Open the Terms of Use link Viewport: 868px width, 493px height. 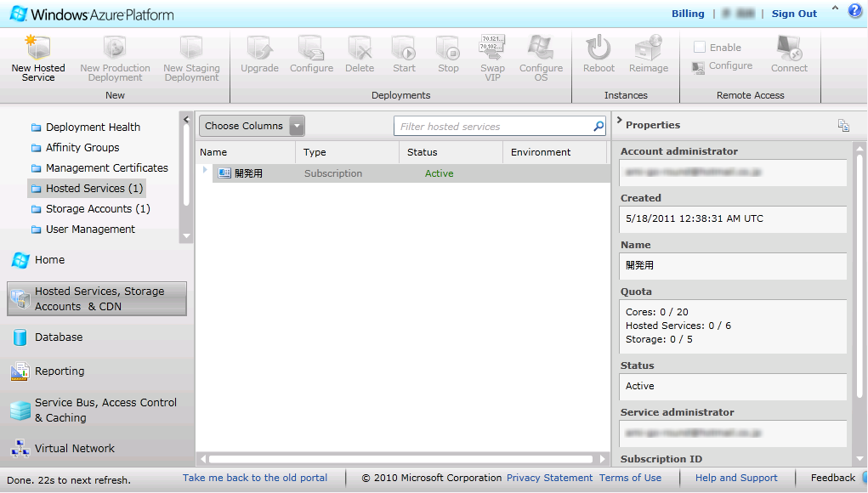[631, 478]
